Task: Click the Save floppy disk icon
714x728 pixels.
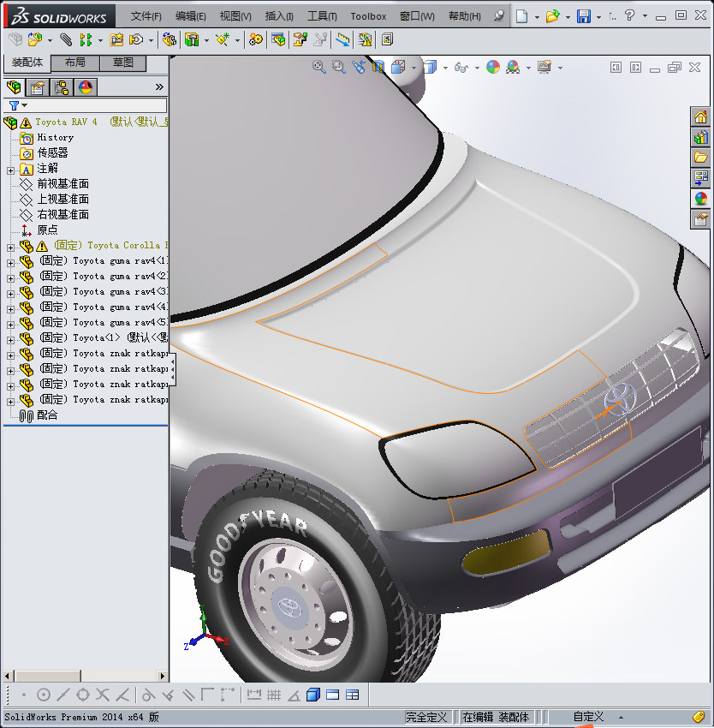Action: pos(583,16)
